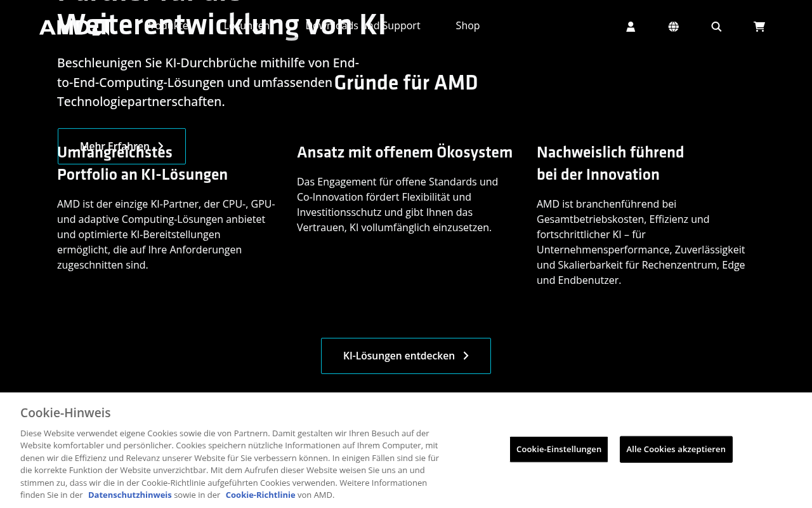Image resolution: width=812 pixels, height=508 pixels.
Task: Accept all cookies with Alle Cookies akzeptieren
Action: [676, 449]
